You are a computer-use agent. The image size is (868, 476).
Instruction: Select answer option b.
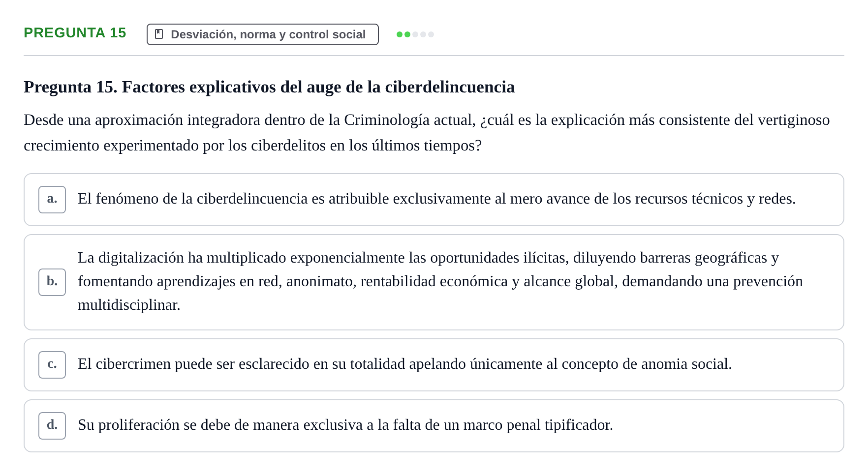click(x=434, y=282)
